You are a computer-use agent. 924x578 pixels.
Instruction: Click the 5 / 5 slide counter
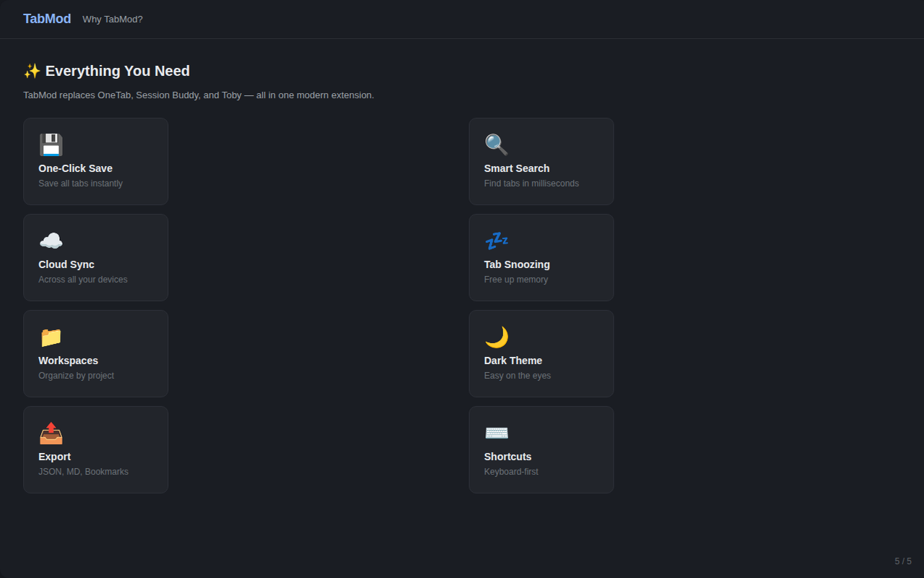click(903, 561)
